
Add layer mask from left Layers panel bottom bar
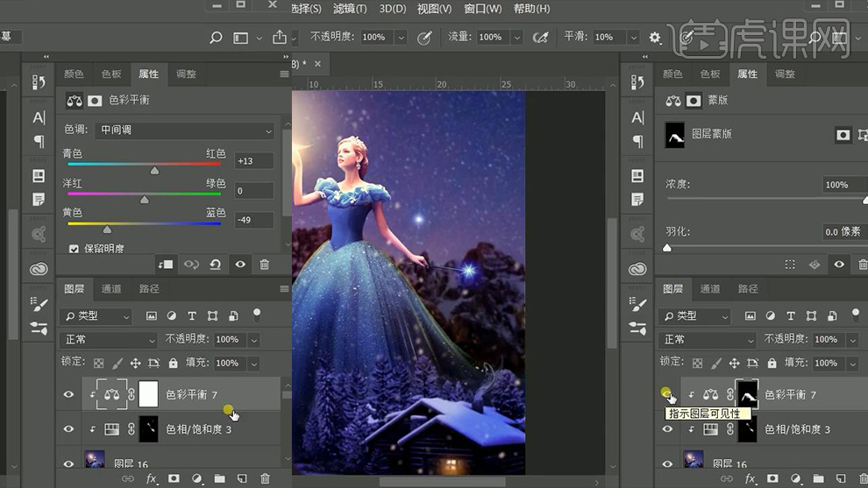coord(174,478)
